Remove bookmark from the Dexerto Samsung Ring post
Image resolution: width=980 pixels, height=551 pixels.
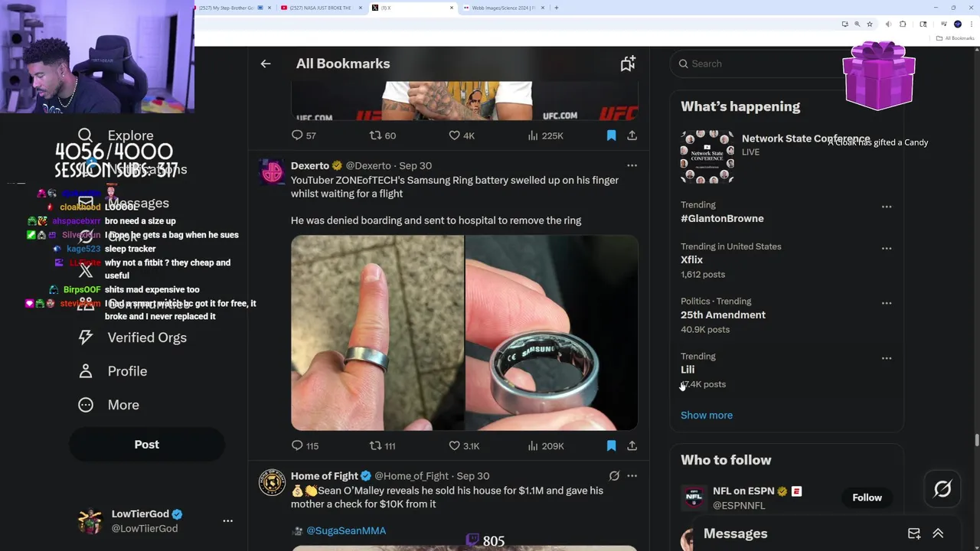click(611, 445)
